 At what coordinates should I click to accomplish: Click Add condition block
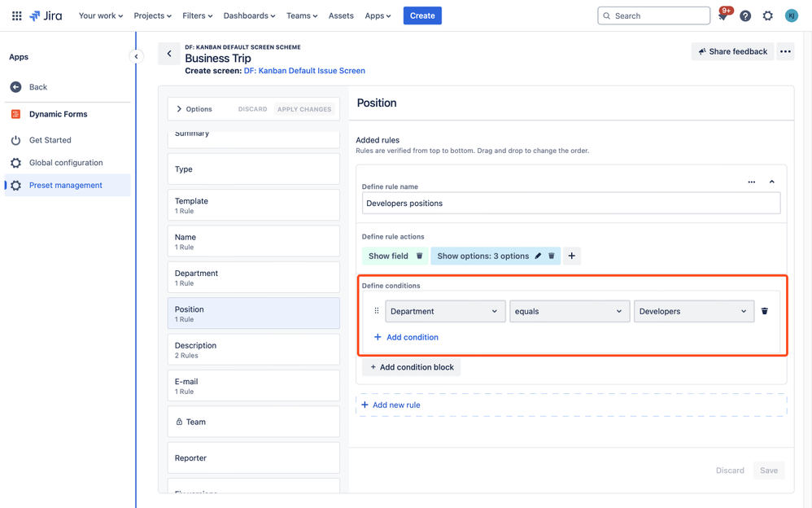point(412,367)
